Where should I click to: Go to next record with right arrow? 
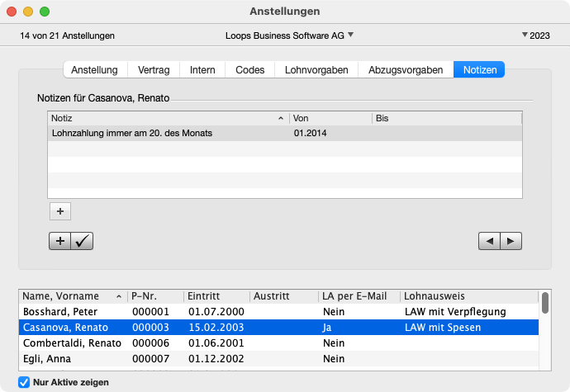point(511,241)
